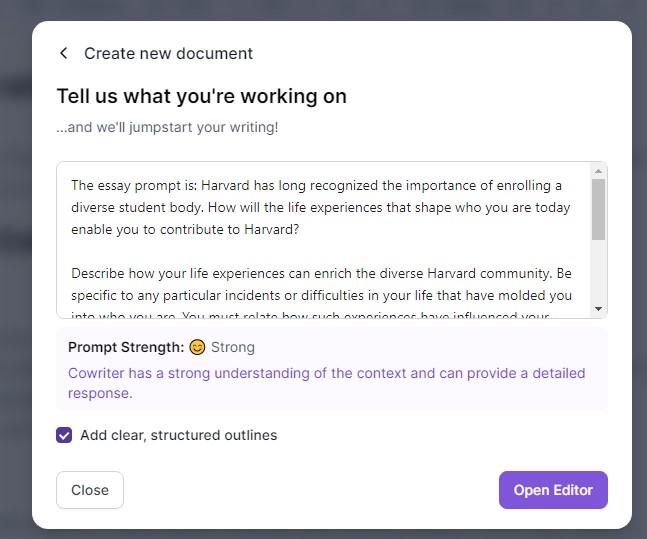
Task: Click the text box scrollbar up arrow
Action: pyautogui.click(x=598, y=171)
